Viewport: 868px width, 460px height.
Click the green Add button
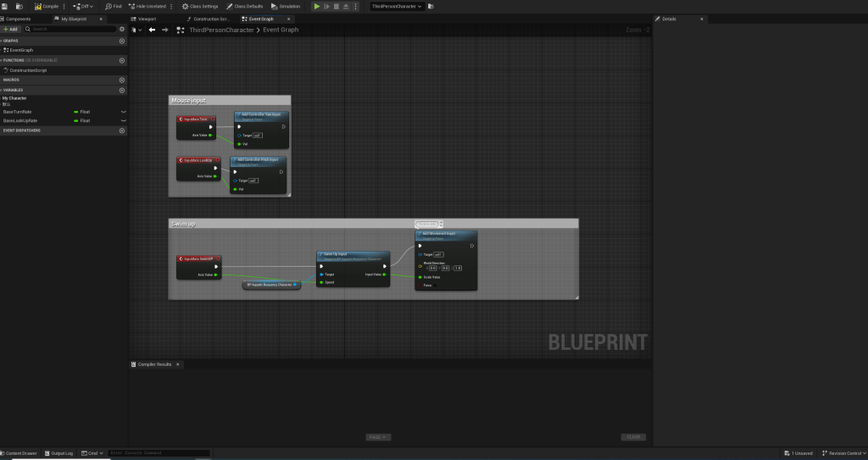10,29
